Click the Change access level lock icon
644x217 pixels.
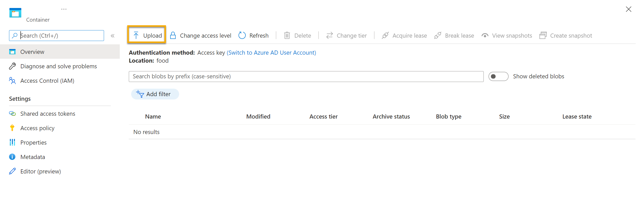pos(173,36)
